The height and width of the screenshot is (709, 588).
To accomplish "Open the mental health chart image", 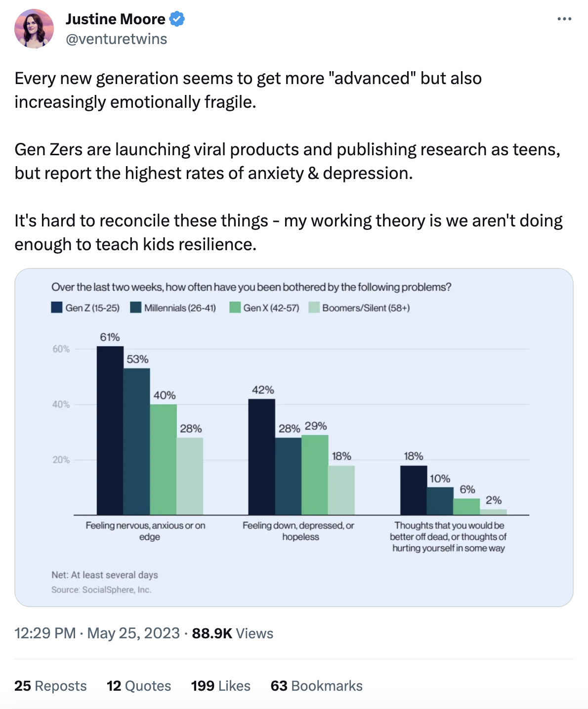I will coord(294,437).
